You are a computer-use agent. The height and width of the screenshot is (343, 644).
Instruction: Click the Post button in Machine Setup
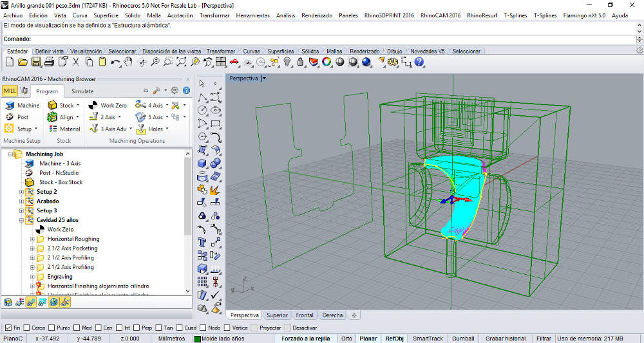coord(17,117)
